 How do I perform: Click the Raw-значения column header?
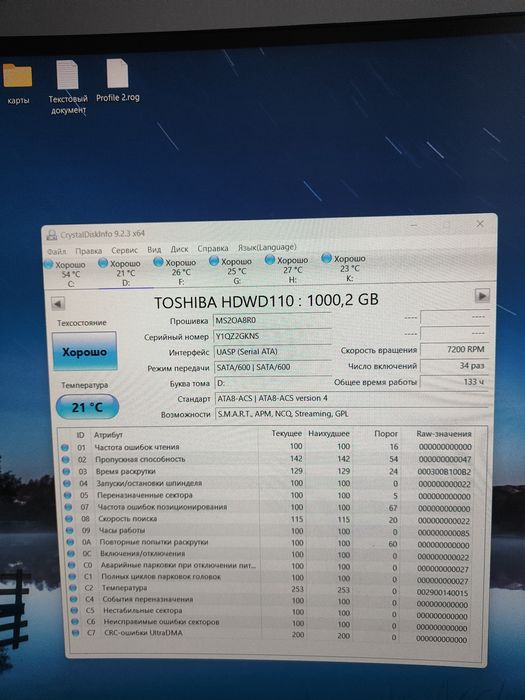point(444,433)
